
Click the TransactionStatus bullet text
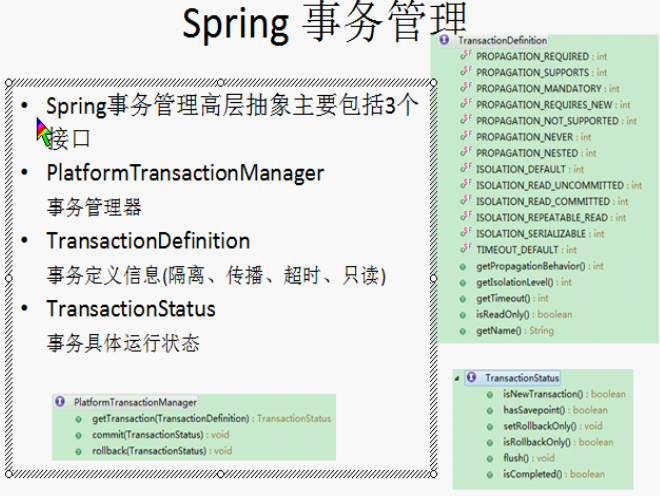131,309
